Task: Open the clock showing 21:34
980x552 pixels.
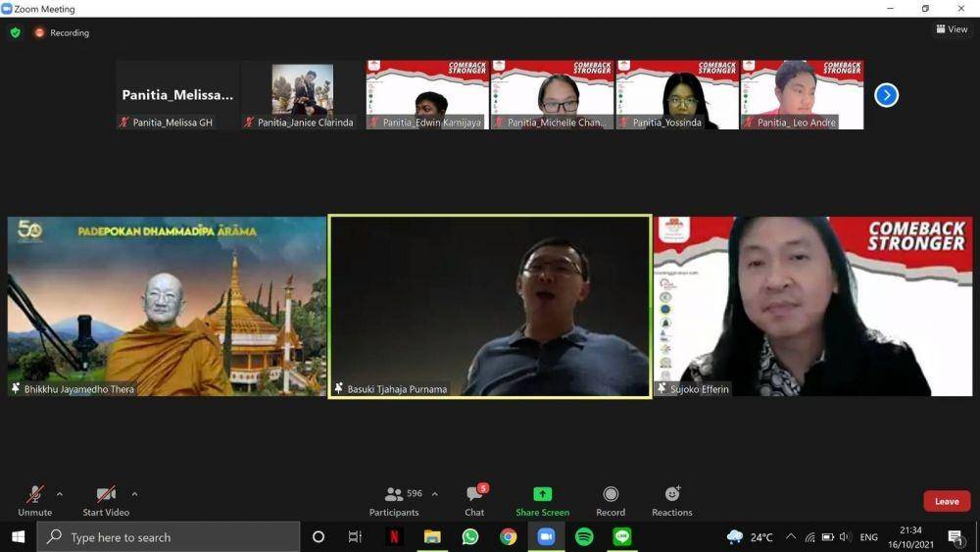Action: (910, 537)
